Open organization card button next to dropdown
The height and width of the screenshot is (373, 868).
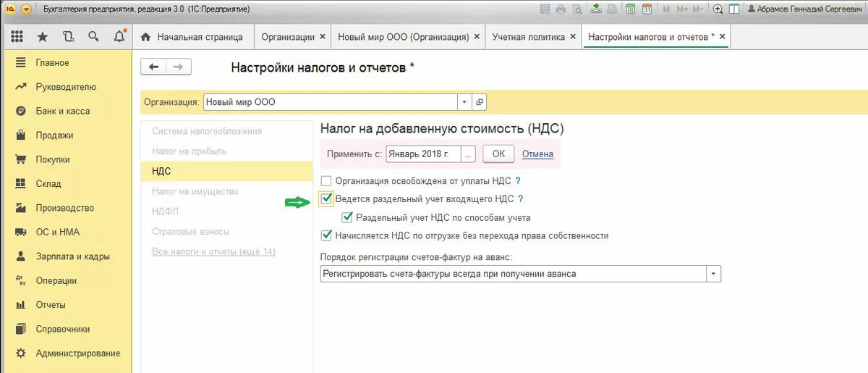479,102
